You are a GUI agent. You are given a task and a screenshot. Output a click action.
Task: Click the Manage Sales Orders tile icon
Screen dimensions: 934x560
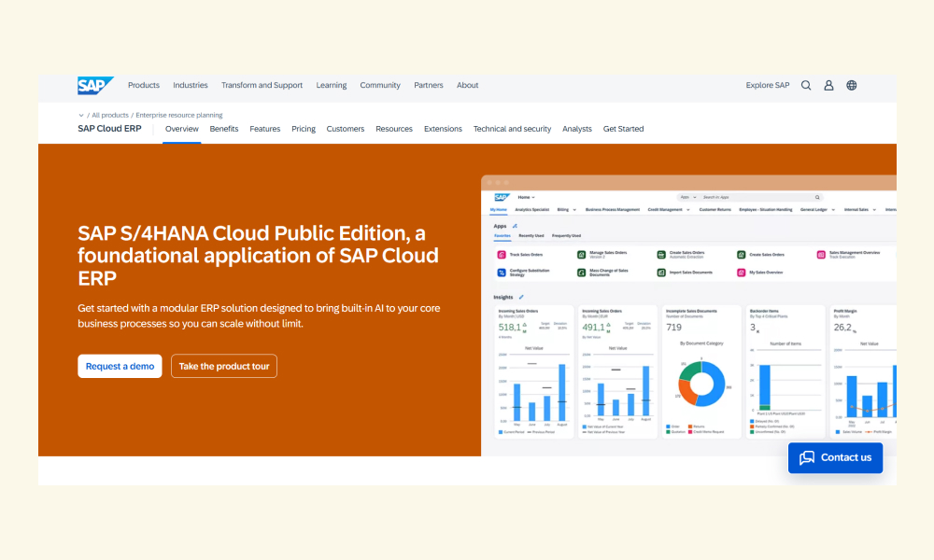tap(581, 255)
